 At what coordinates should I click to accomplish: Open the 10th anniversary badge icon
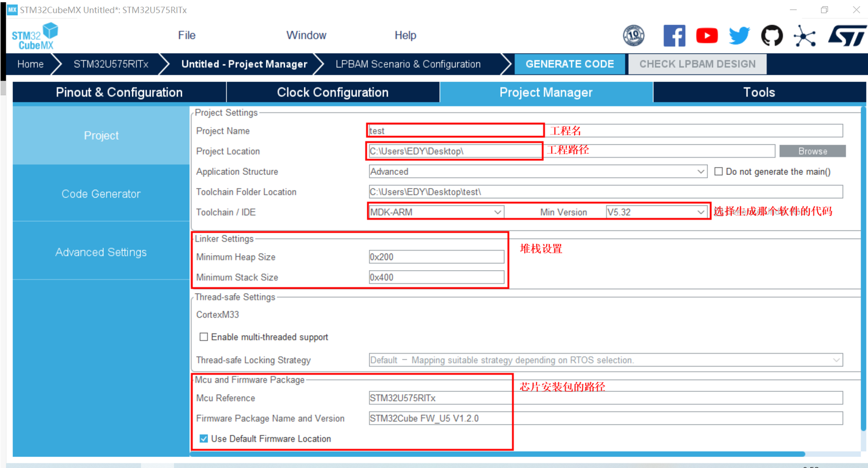[633, 36]
